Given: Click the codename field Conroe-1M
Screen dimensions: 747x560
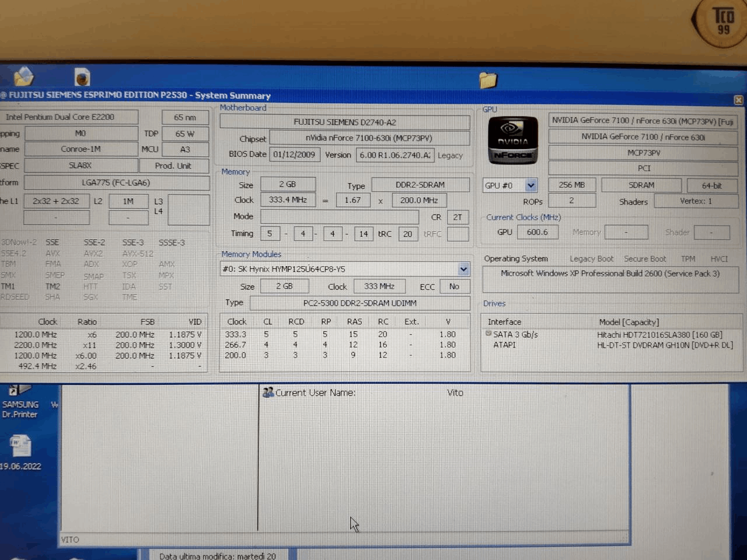Looking at the screenshot, I should (81, 149).
